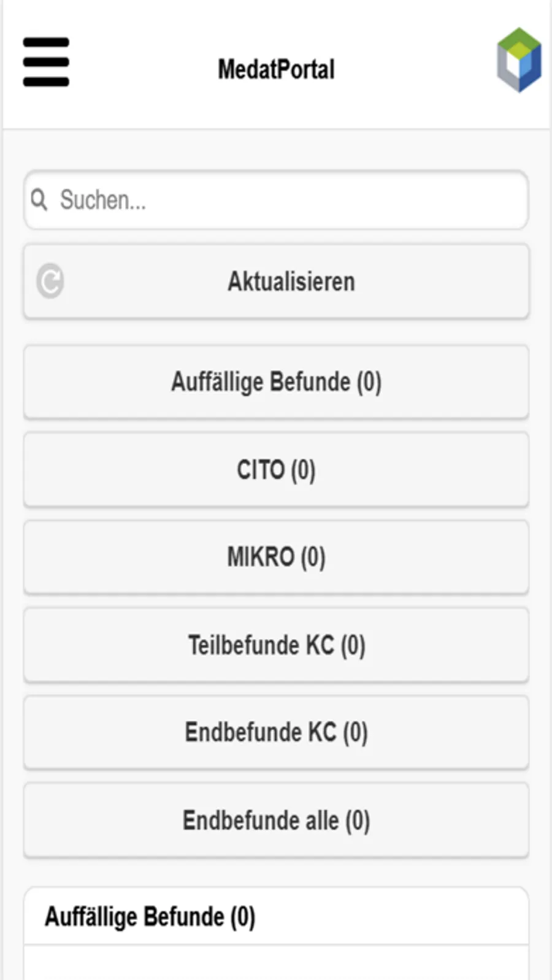Show Endbefunde KC (0) list
Screen dimensions: 552x980
(x=276, y=732)
